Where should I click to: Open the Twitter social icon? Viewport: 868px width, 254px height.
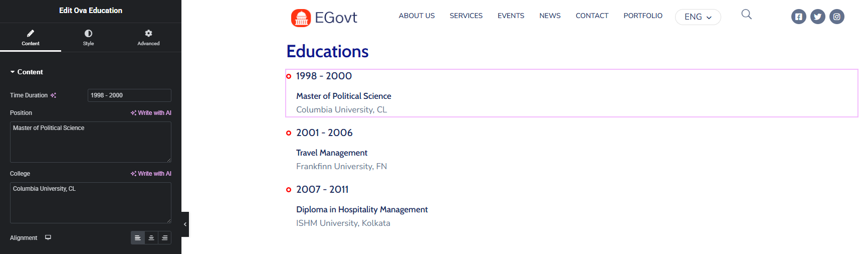click(818, 17)
